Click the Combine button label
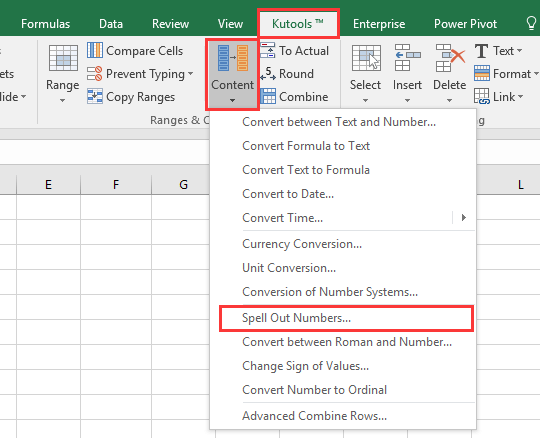540x438 pixels. (303, 97)
